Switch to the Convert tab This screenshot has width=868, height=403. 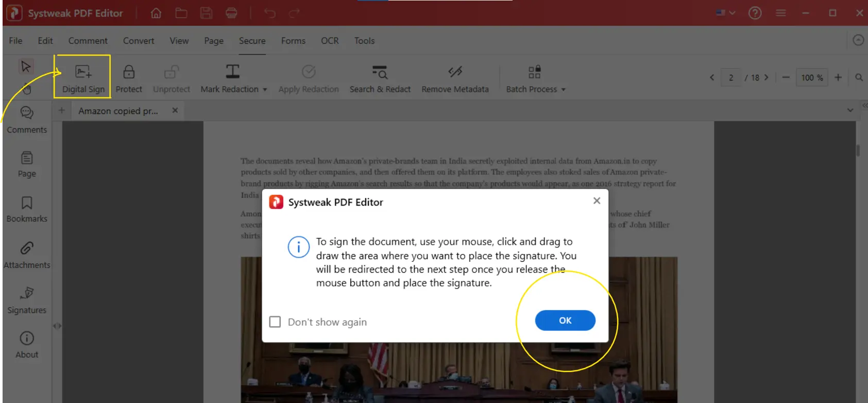click(139, 41)
